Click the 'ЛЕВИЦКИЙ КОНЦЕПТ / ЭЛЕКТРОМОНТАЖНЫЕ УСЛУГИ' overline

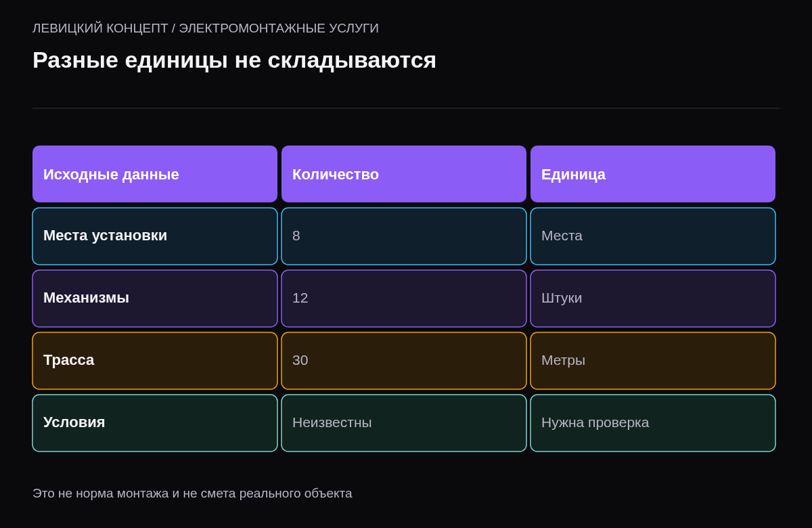pyautogui.click(x=206, y=28)
